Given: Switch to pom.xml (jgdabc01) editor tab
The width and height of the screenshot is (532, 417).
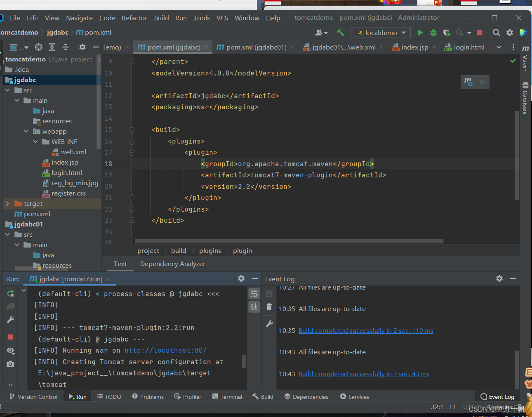Looking at the screenshot, I should pos(256,47).
